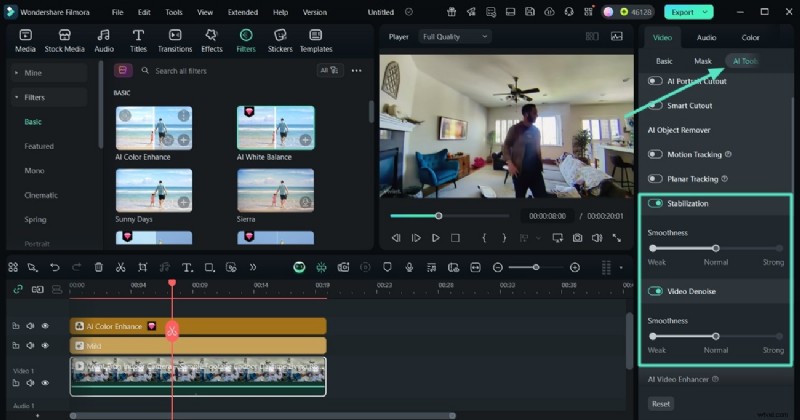The width and height of the screenshot is (800, 420).
Task: Click the split scissors icon in timeline toolbar
Action: (x=120, y=267)
